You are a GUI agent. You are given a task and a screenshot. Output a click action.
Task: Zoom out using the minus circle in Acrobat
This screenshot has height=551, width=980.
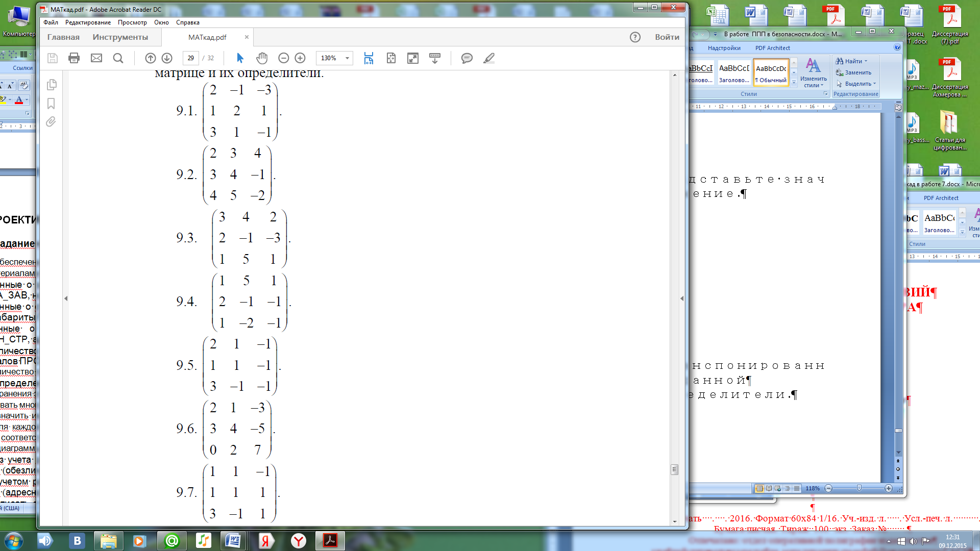[x=284, y=58]
